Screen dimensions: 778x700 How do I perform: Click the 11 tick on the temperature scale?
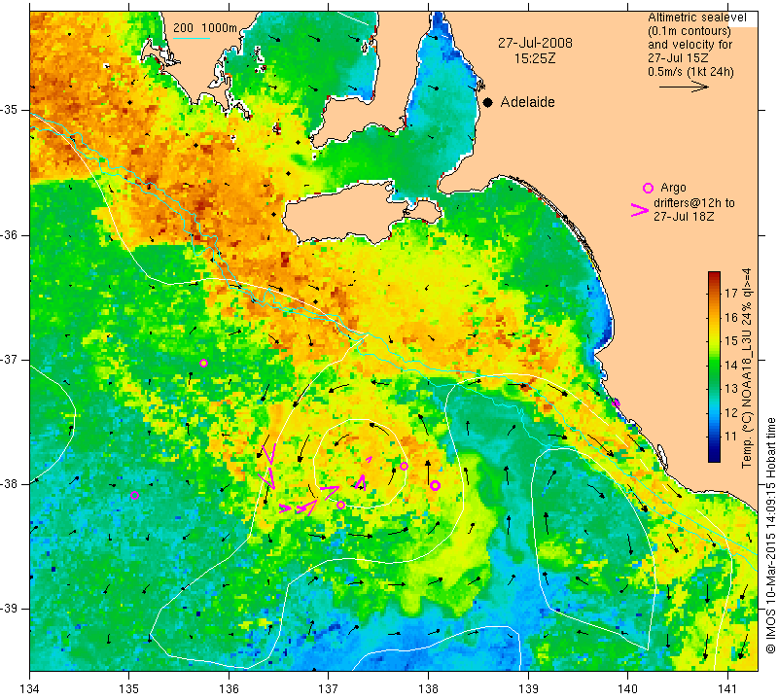tap(731, 437)
